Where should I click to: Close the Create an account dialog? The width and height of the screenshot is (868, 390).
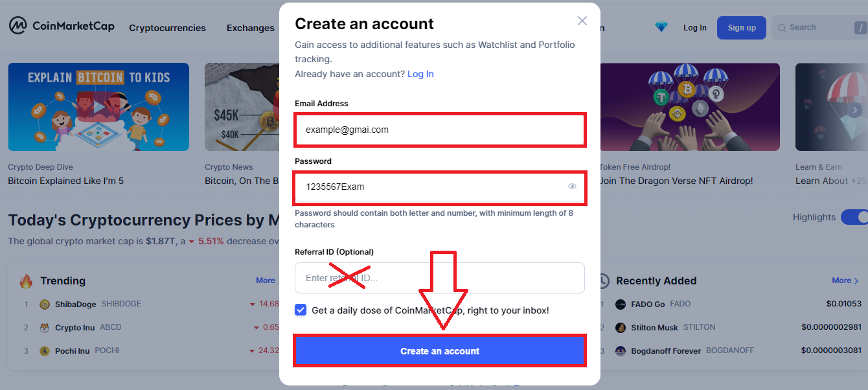pos(582,21)
